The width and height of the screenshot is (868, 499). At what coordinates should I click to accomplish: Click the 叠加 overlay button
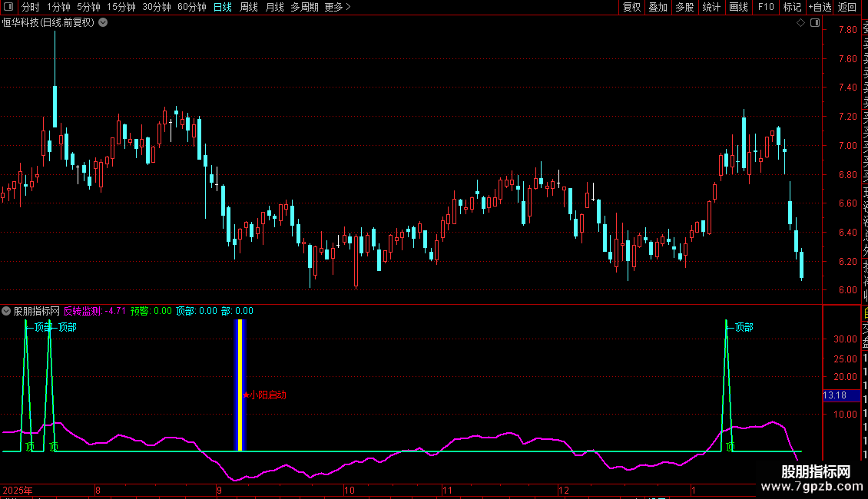coord(658,7)
